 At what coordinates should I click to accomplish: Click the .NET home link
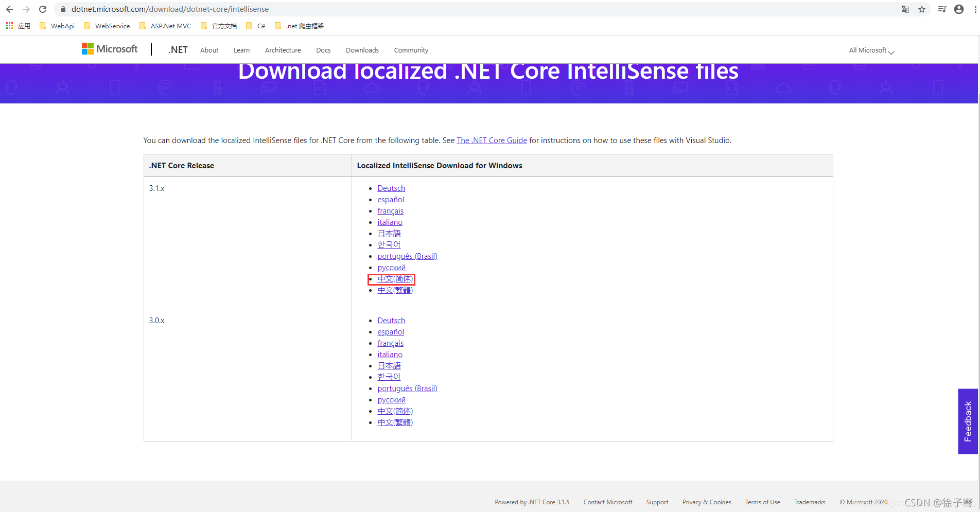coord(178,50)
